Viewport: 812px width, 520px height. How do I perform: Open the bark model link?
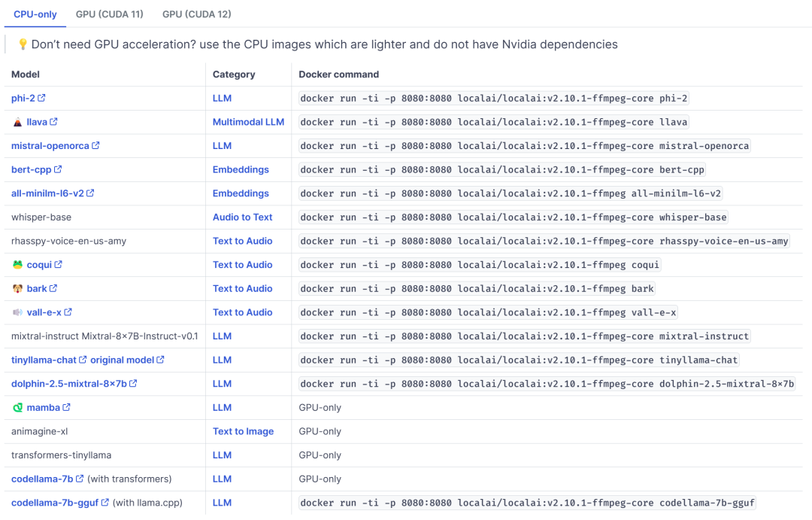(37, 289)
